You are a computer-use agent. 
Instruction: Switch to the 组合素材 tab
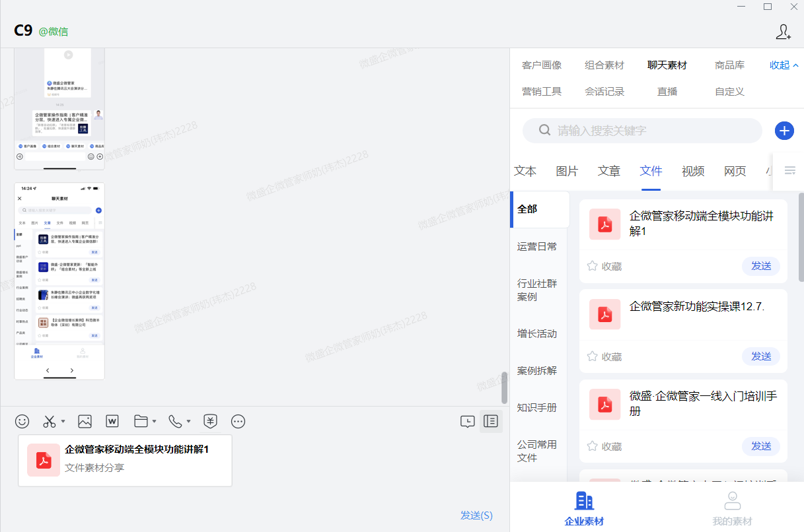[604, 65]
